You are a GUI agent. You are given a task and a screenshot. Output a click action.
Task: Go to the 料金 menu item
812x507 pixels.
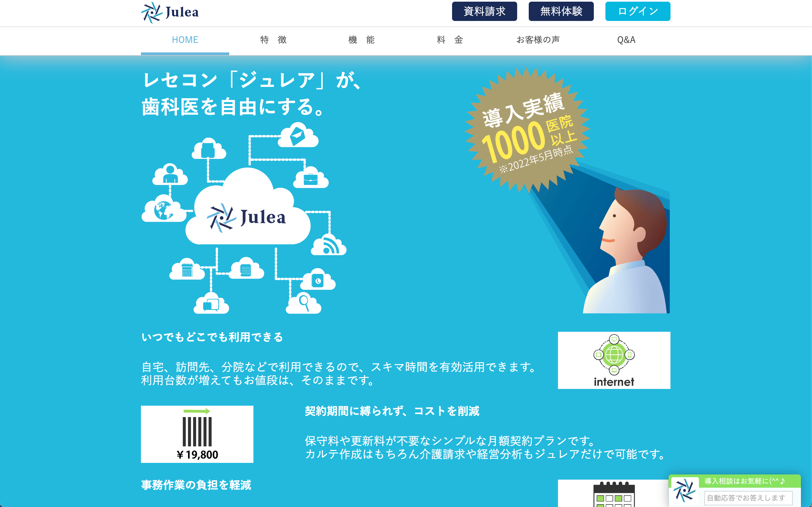click(450, 40)
